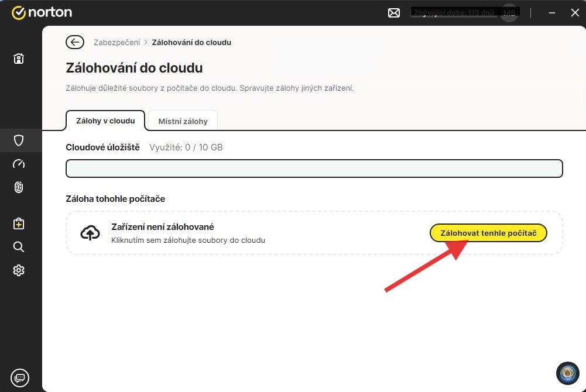
Task: Open the envelope notifications icon
Action: coord(394,13)
